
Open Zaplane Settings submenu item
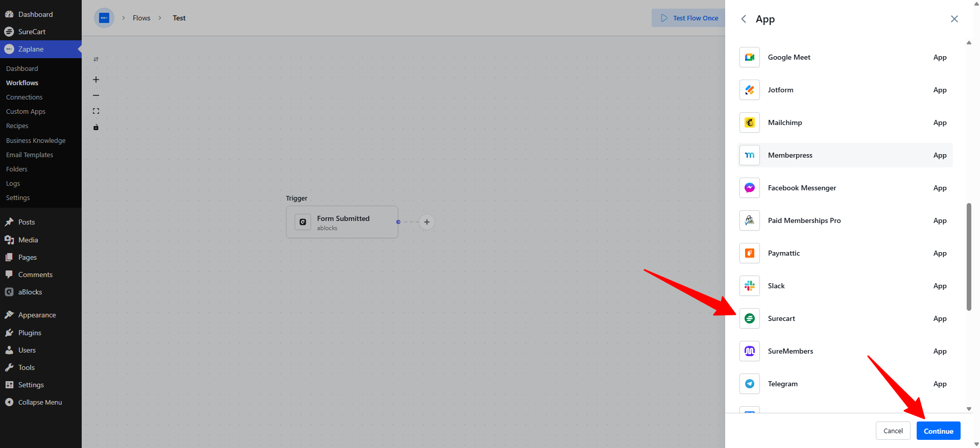tap(18, 197)
